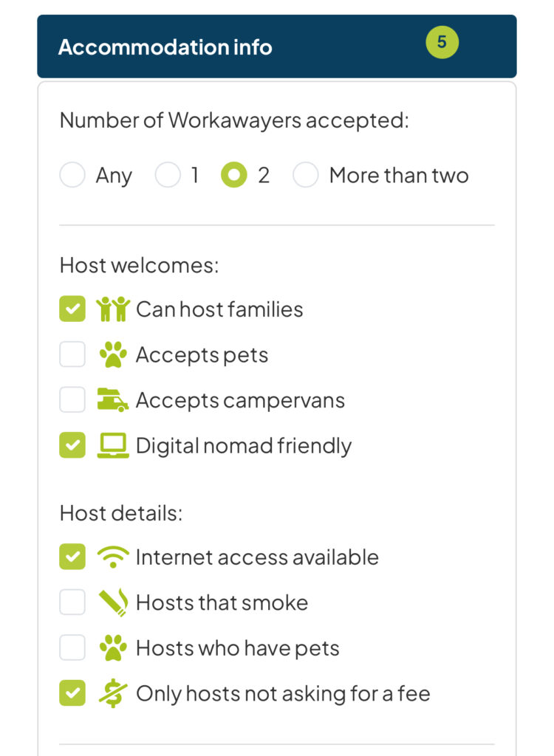
Task: Click the paw icon beside Hosts who have pets
Action: [x=113, y=648]
